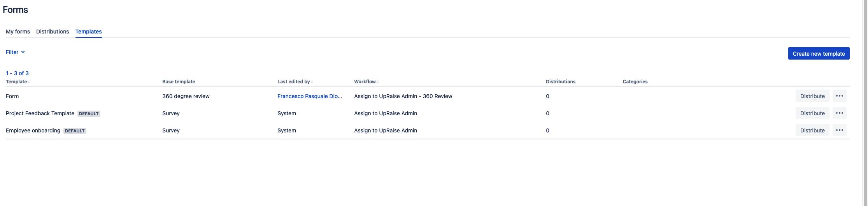Click DEFAULT badge on Project Feedback Template
The height and width of the screenshot is (206, 868).
tap(89, 114)
